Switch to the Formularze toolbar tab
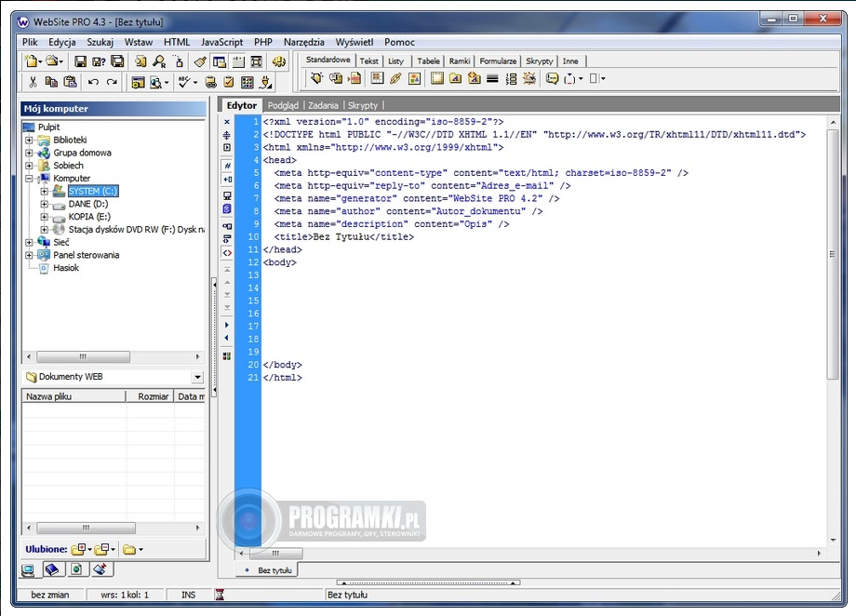The image size is (856, 616). [x=498, y=61]
